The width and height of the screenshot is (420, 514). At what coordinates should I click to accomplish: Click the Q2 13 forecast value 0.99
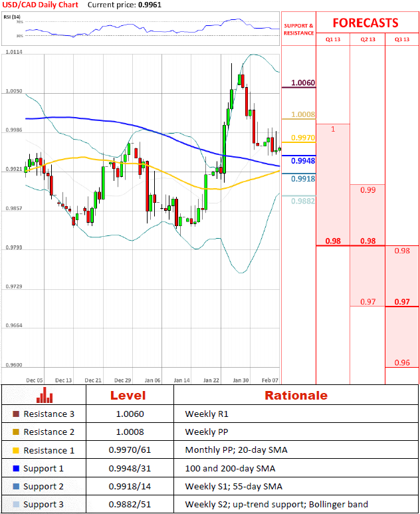[x=368, y=190]
